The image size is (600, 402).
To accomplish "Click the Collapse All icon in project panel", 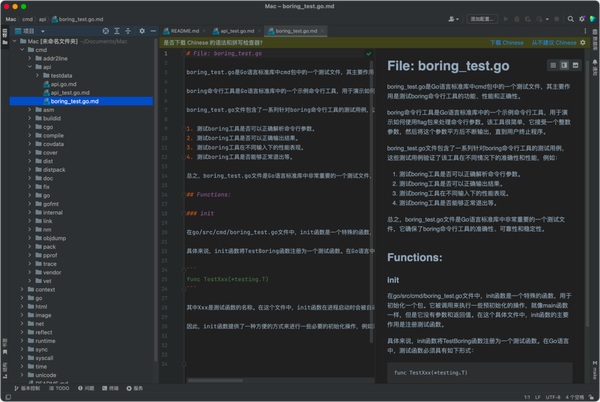I will (x=128, y=31).
